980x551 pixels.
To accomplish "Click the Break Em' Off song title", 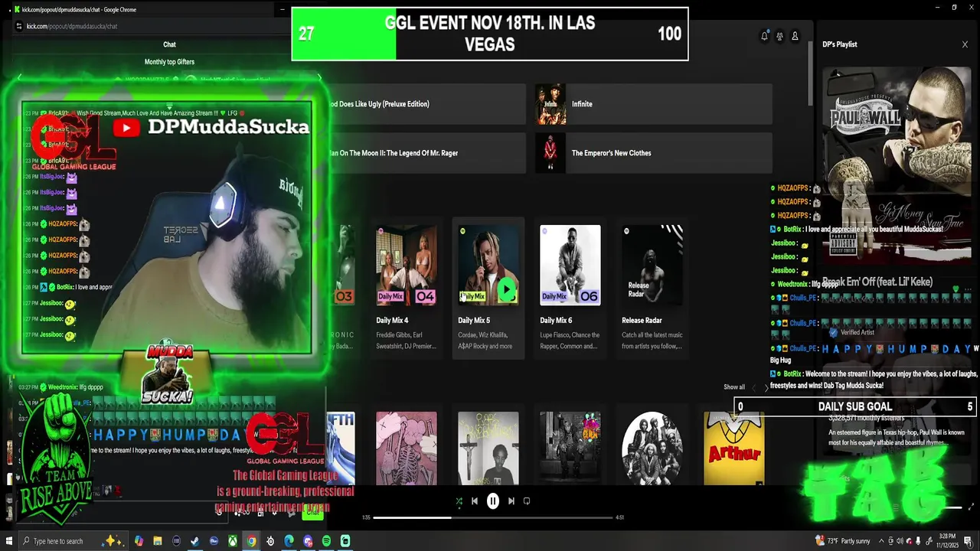I will pyautogui.click(x=877, y=282).
